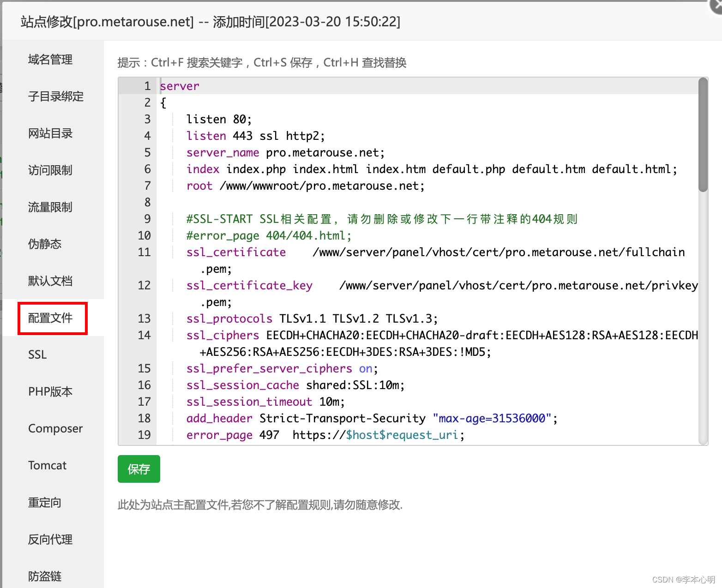
Task: Select Tomcat in sidebar
Action: [x=47, y=466]
